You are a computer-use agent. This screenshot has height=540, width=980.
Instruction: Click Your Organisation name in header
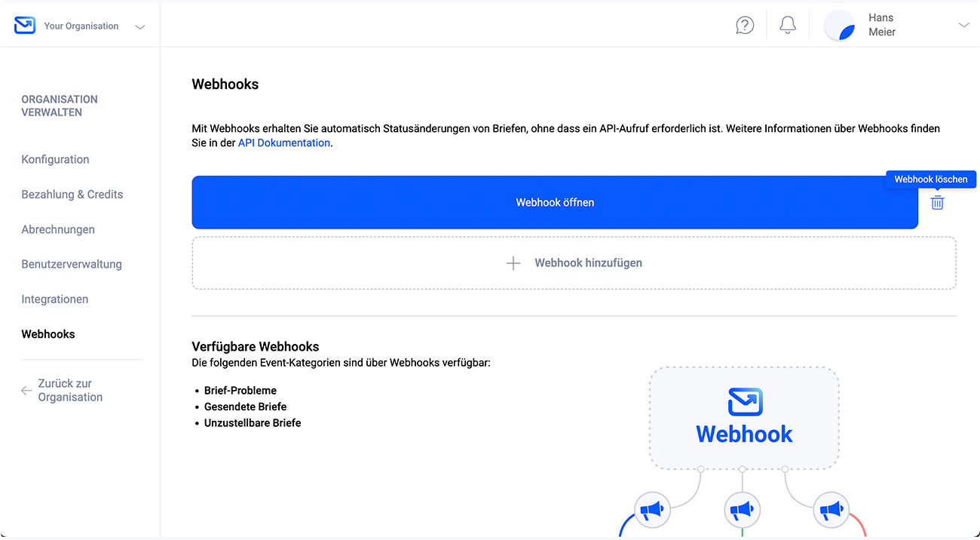tap(81, 26)
